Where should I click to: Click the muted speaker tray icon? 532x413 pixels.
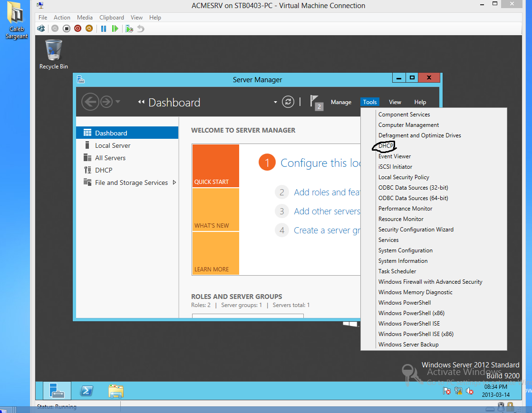click(x=470, y=391)
